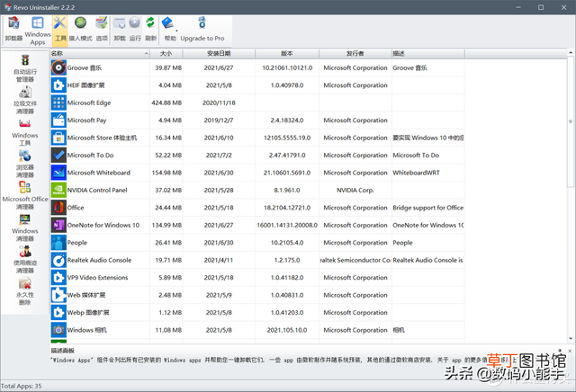Select the Office app icon

58,208
